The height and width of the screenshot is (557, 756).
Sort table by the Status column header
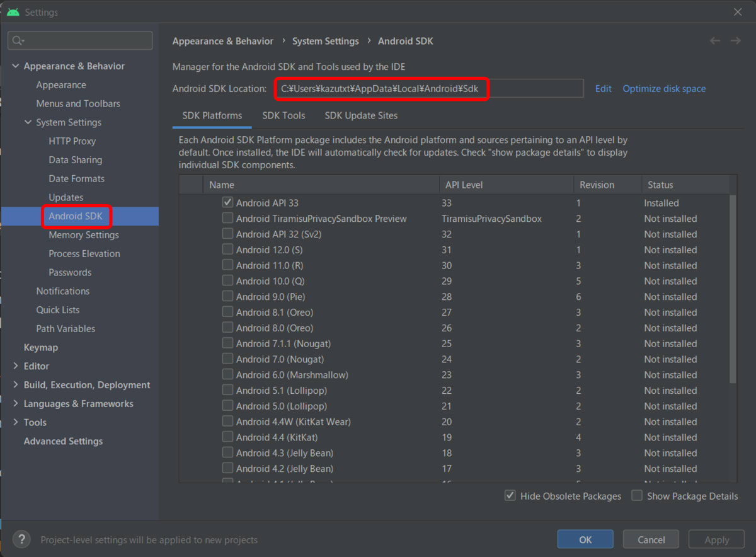[685, 185]
